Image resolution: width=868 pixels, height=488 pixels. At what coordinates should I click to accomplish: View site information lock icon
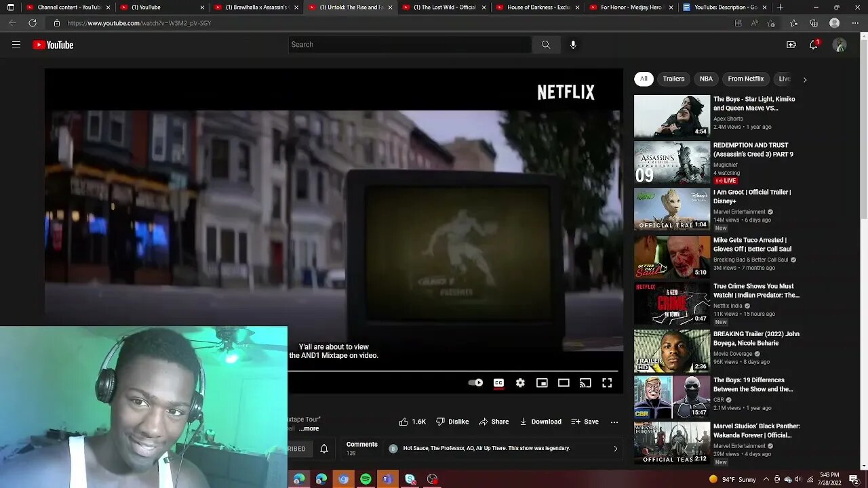point(57,23)
